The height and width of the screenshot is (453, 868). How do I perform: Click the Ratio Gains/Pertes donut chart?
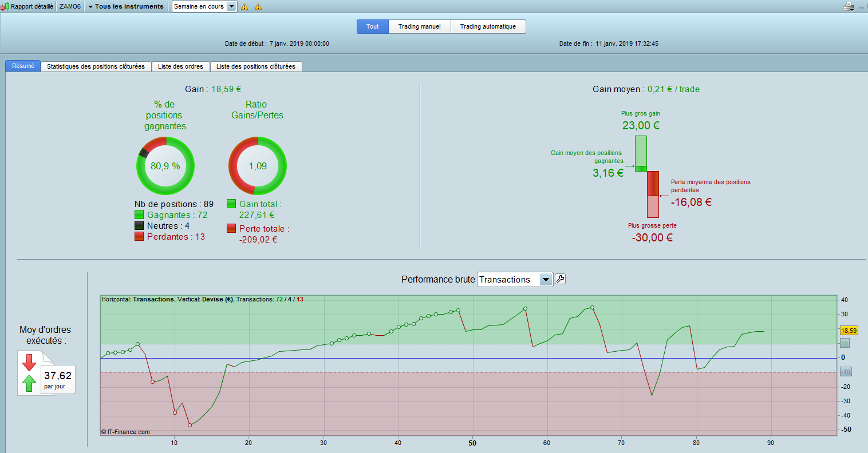258,166
